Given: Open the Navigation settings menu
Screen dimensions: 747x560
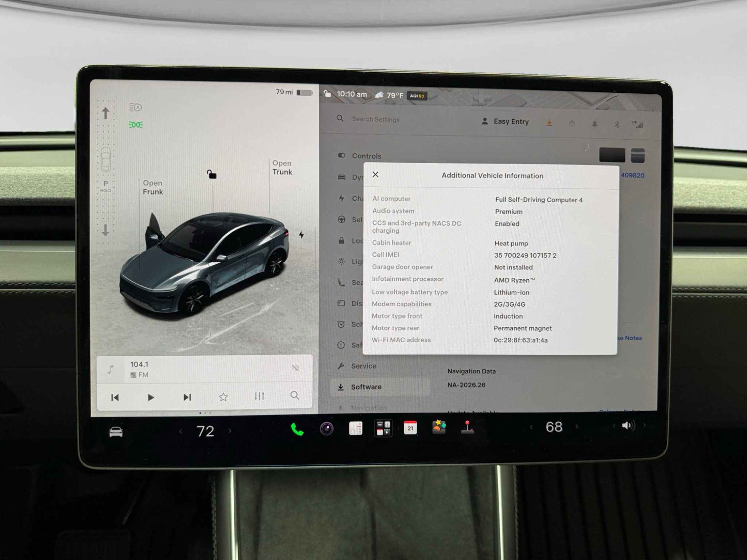Looking at the screenshot, I should [362, 408].
